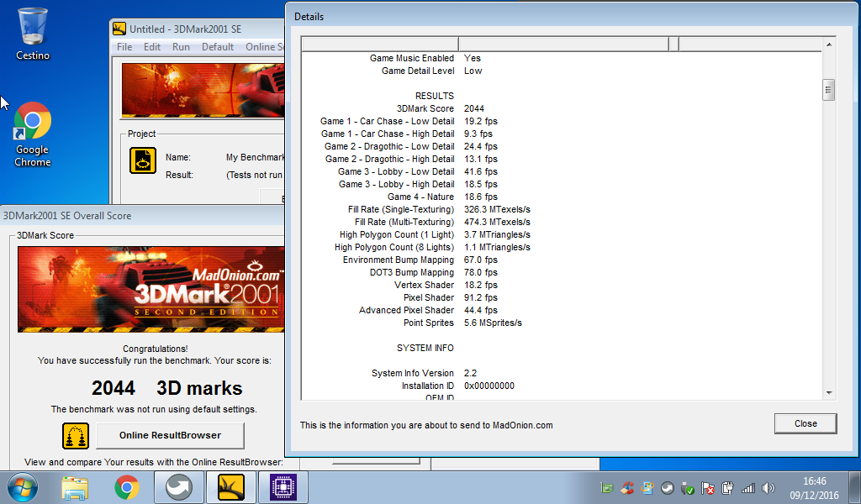Open the Run menu in 3DMark2001
This screenshot has width=861, height=504.
pyautogui.click(x=182, y=46)
